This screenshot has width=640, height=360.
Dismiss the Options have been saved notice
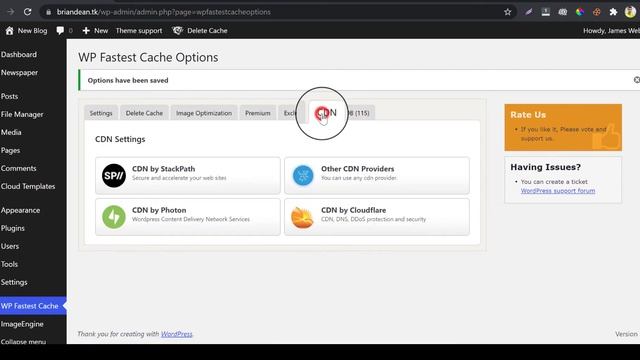click(636, 80)
